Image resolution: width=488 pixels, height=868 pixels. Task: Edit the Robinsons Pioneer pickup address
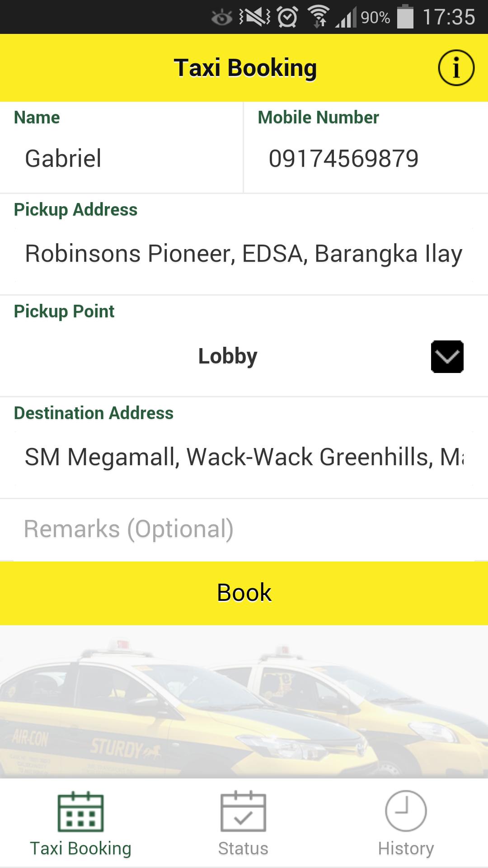pyautogui.click(x=244, y=254)
